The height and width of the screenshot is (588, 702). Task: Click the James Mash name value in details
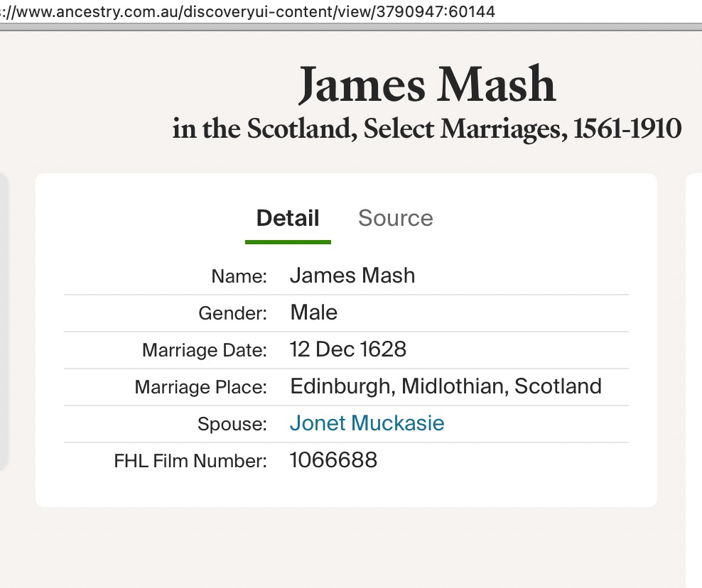point(352,276)
